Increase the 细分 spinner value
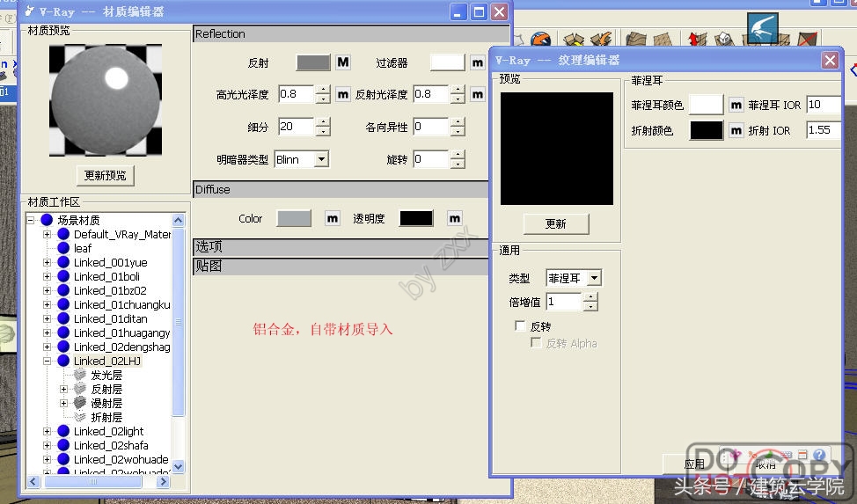 (323, 122)
